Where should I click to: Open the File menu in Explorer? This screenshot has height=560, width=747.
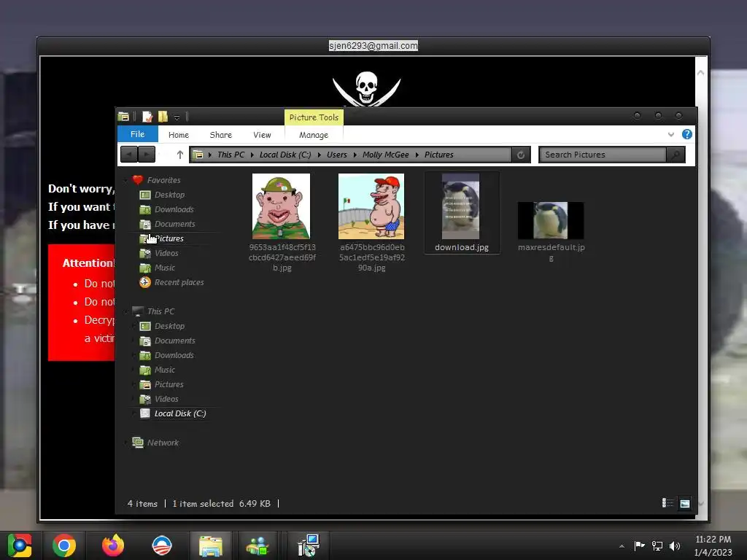click(137, 134)
